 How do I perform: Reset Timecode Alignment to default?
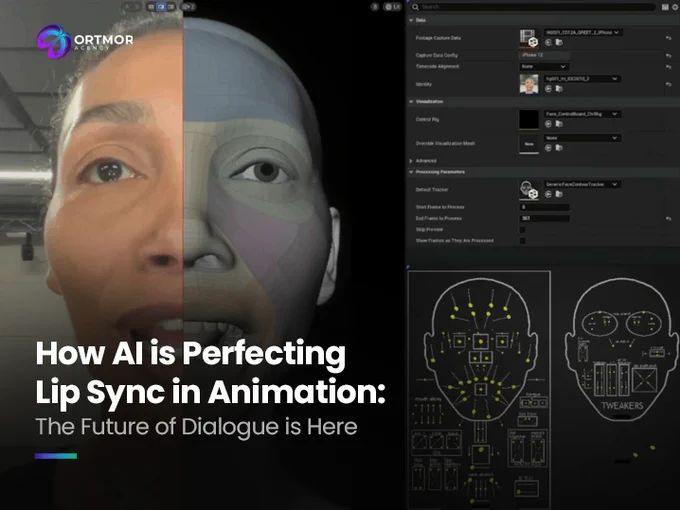668,67
